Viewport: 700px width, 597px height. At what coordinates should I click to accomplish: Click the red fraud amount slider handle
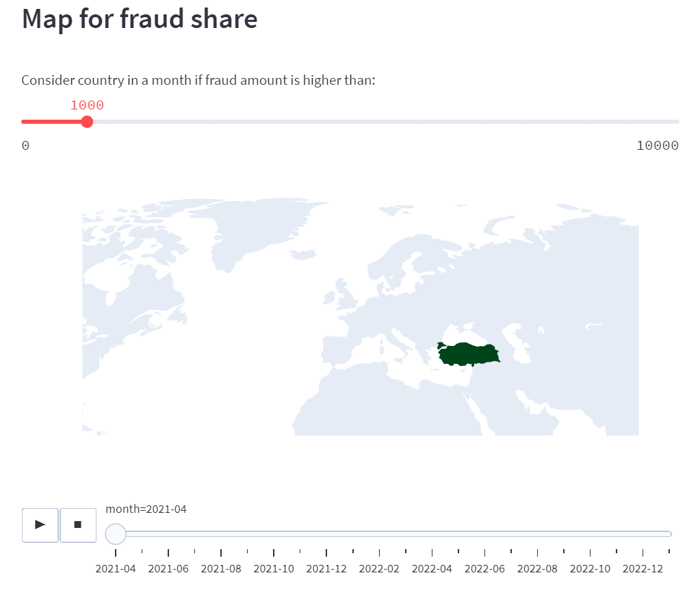coord(87,122)
